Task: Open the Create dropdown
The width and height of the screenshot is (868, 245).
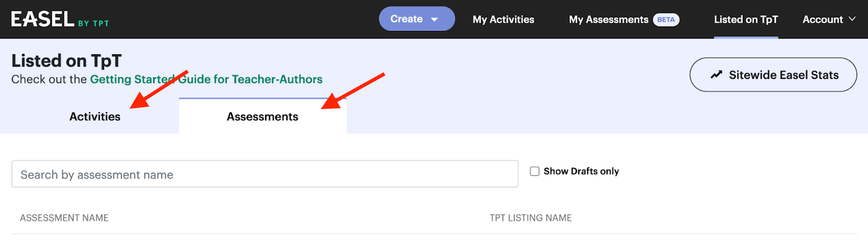Action: [417, 19]
